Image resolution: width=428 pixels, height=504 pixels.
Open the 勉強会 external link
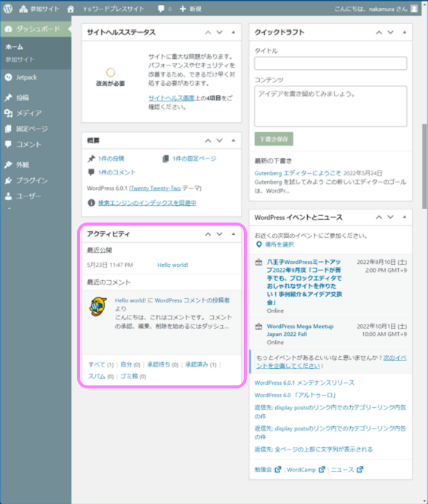coord(268,470)
